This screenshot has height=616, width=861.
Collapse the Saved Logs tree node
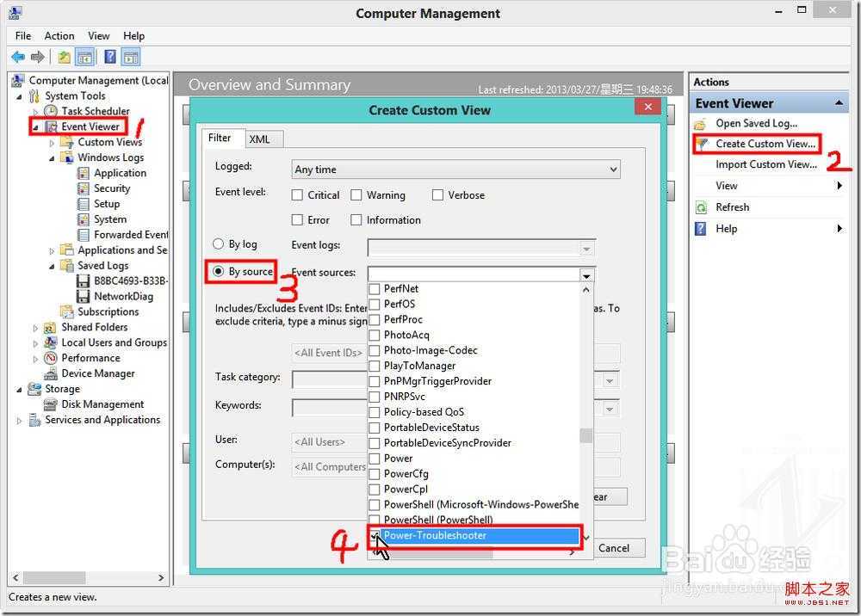[x=53, y=266]
